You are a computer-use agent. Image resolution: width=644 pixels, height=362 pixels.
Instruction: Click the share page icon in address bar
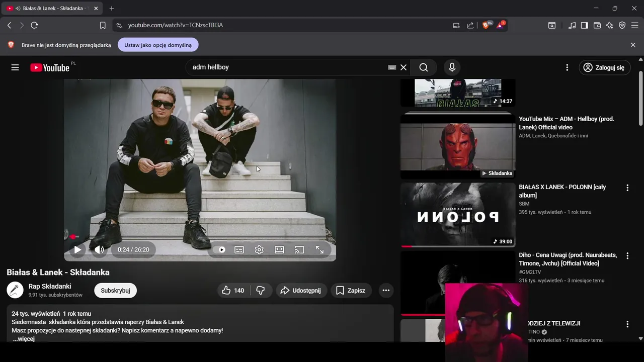pyautogui.click(x=470, y=25)
